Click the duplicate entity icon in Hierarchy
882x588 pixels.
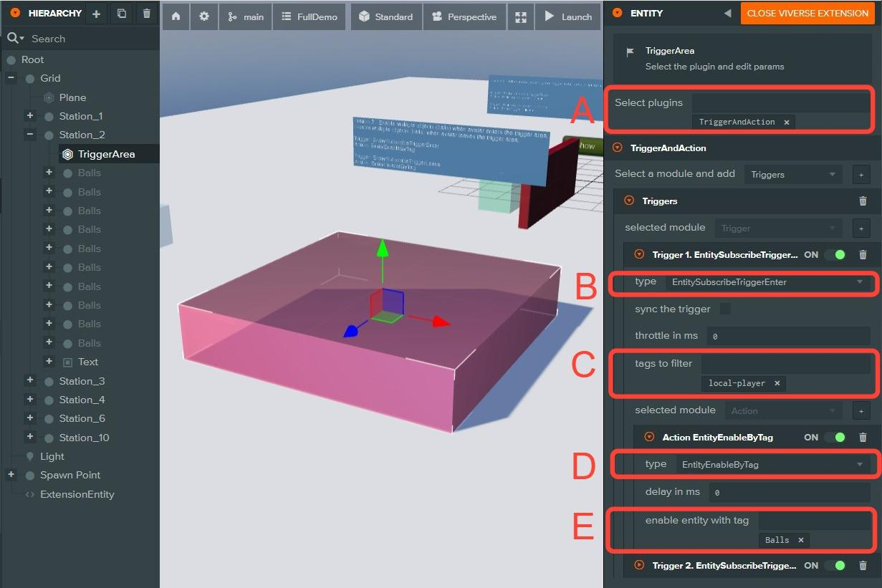[x=121, y=14]
